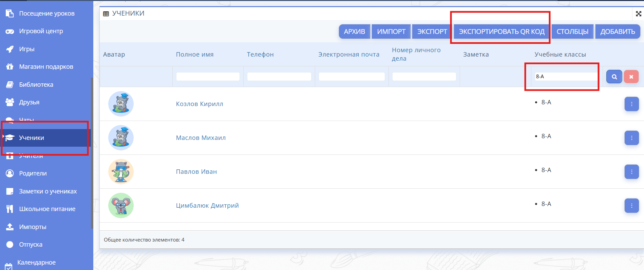Image resolution: width=644 pixels, height=270 pixels.
Task: Open the Library sidebar item
Action: [x=36, y=85]
